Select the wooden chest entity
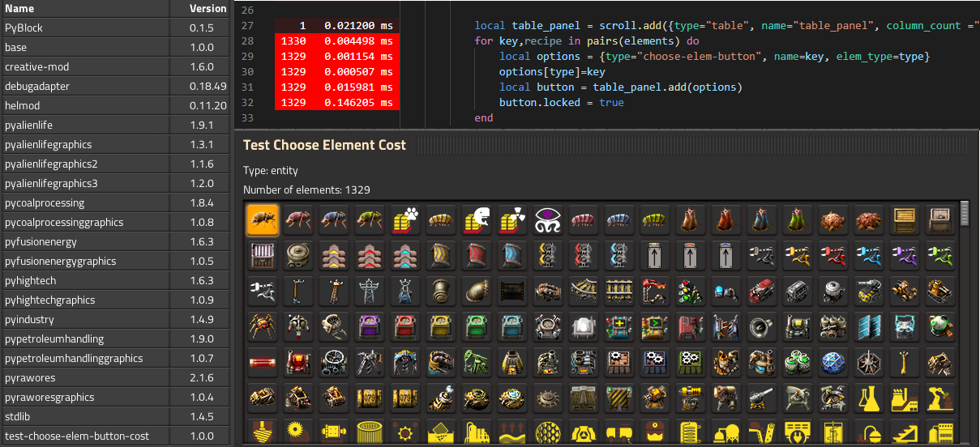 [904, 219]
